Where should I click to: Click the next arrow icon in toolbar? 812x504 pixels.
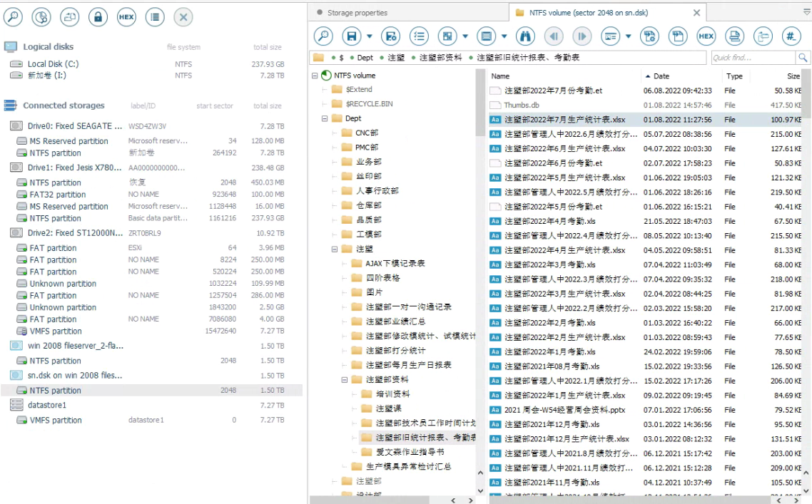click(582, 36)
